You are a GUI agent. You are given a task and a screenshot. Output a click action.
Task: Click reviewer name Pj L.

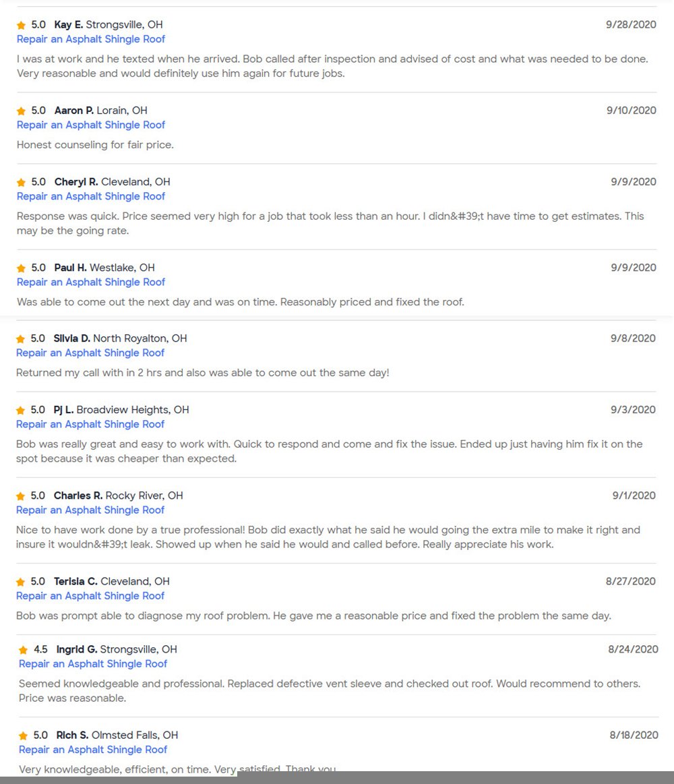(x=64, y=410)
